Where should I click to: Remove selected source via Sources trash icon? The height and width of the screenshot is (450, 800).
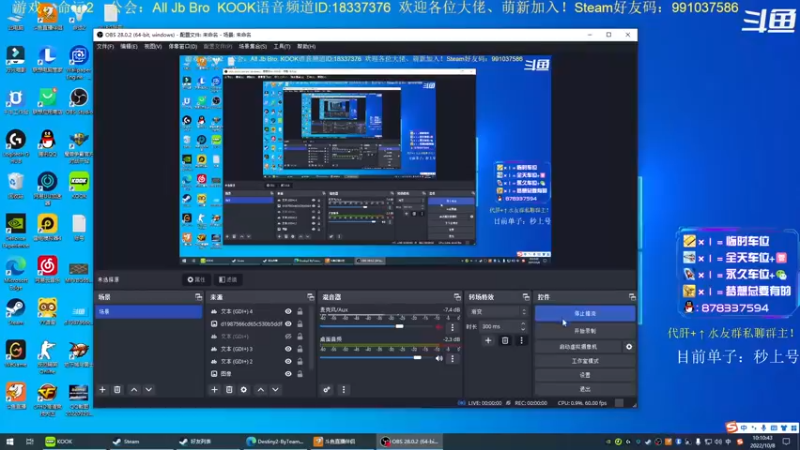coord(229,390)
